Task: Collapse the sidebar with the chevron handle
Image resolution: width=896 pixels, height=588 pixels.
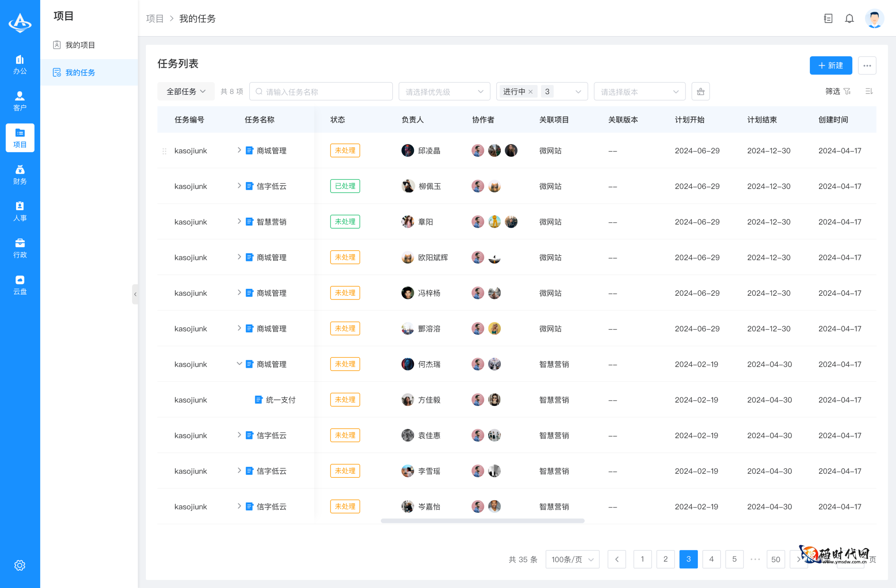Action: [135, 294]
